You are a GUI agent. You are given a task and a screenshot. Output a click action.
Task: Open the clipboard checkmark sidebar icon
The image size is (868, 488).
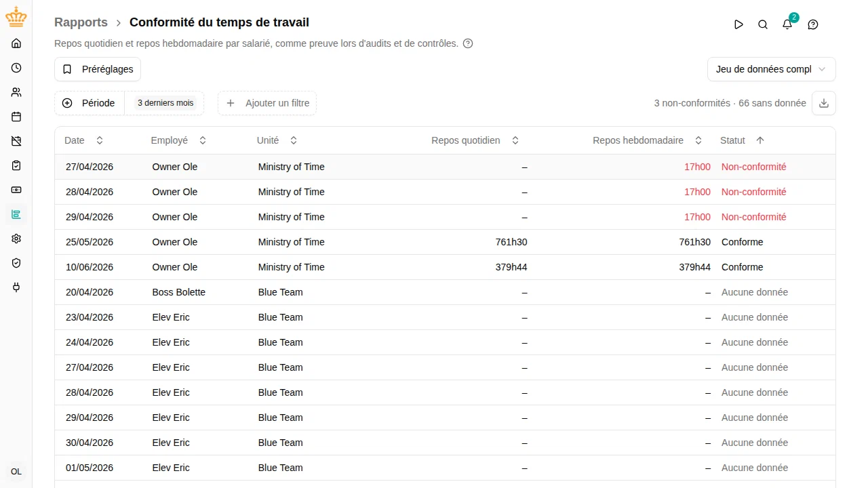pos(16,165)
